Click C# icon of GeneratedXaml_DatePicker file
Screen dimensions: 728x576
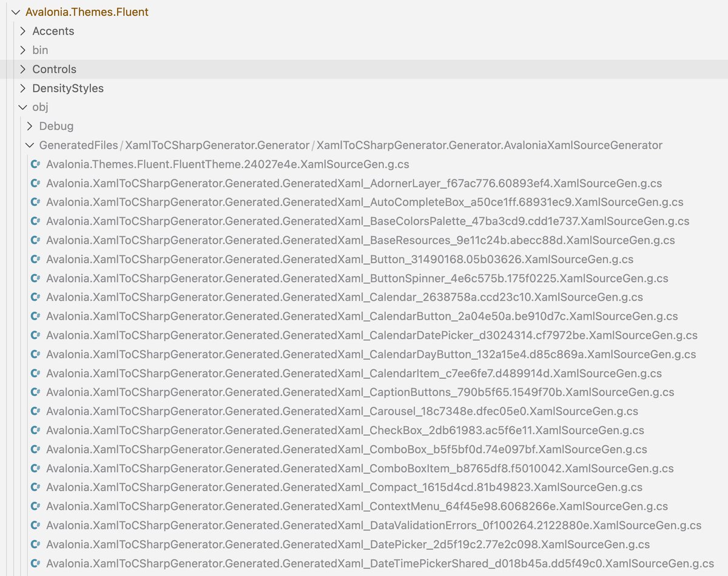coord(36,544)
